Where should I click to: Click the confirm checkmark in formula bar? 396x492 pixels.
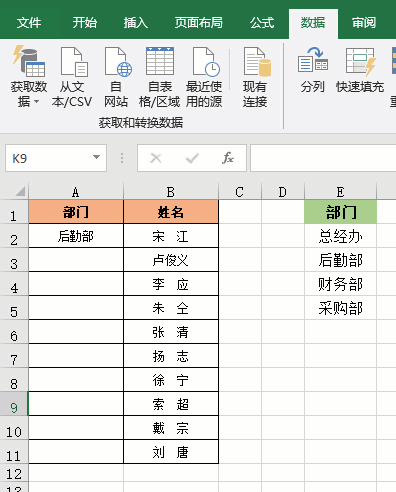pyautogui.click(x=192, y=158)
